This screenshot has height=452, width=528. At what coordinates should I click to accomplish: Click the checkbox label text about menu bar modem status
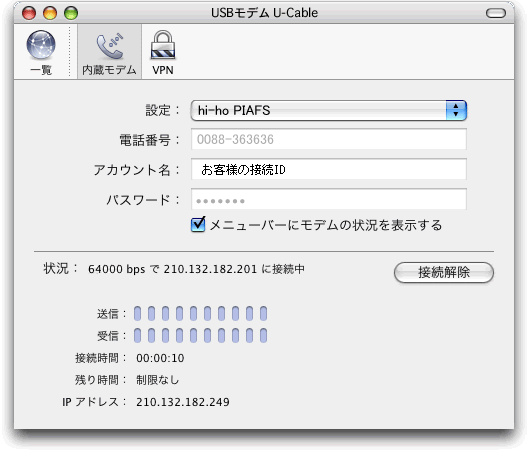[326, 225]
